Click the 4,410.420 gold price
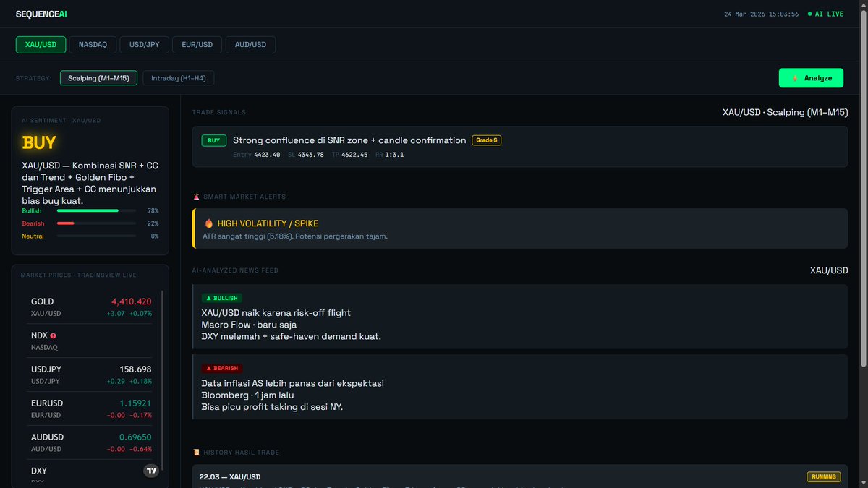This screenshot has height=488, width=868. (x=131, y=301)
